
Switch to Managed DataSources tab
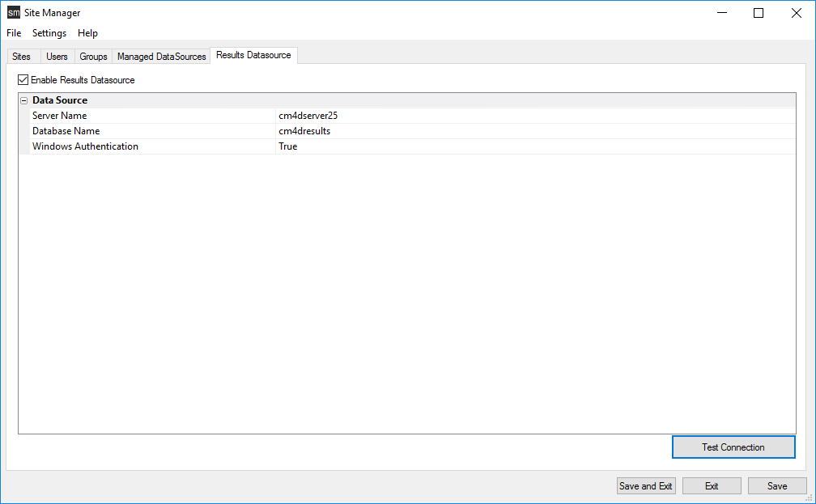pyautogui.click(x=161, y=57)
